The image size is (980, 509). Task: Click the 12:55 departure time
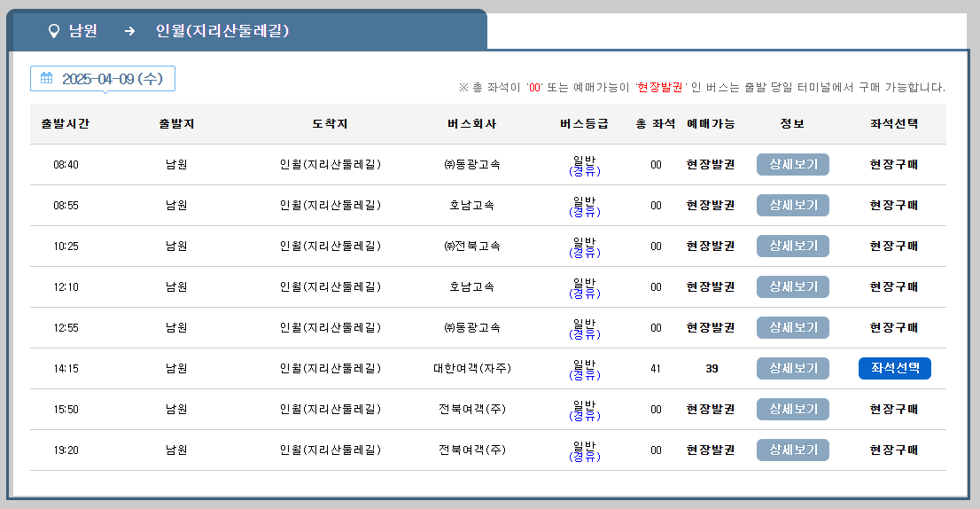66,328
